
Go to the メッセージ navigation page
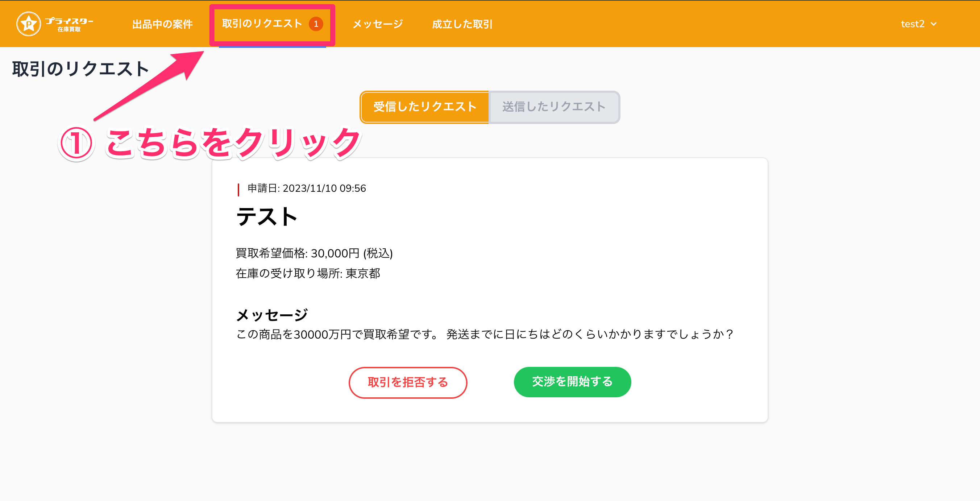pos(378,24)
